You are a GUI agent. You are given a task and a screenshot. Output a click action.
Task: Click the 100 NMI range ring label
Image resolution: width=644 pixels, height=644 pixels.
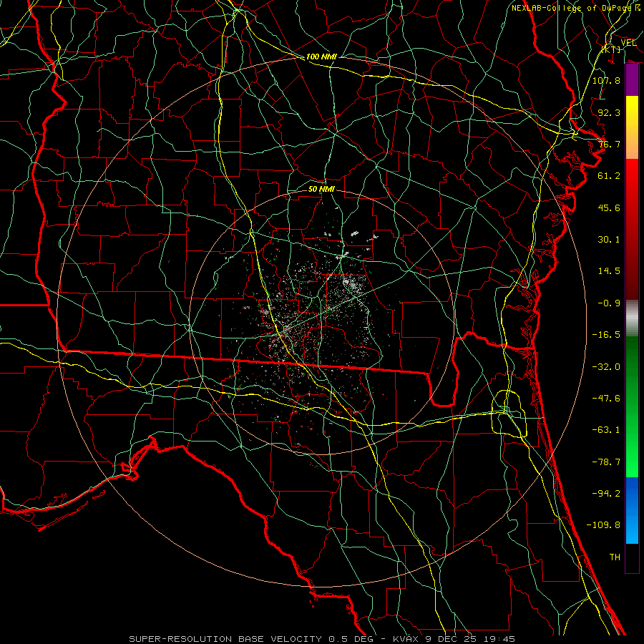pos(321,57)
